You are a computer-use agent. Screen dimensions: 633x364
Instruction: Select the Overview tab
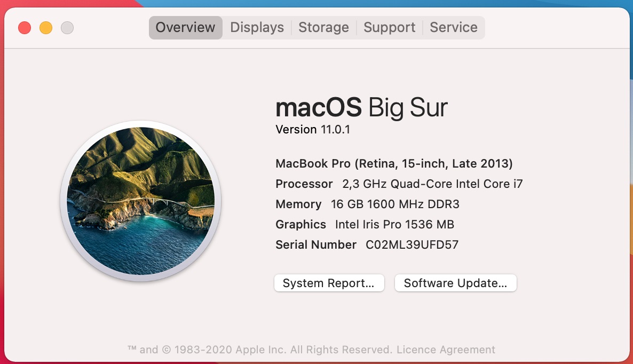185,28
